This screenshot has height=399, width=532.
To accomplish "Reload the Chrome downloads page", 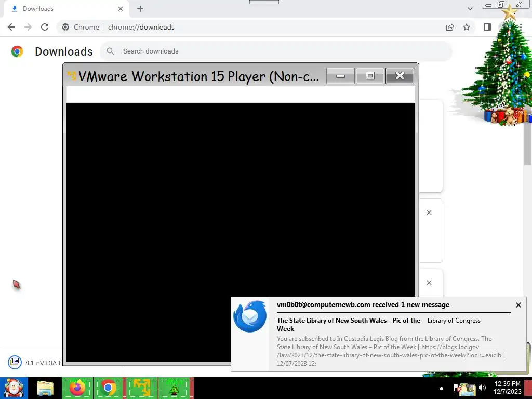I will tap(45, 27).
